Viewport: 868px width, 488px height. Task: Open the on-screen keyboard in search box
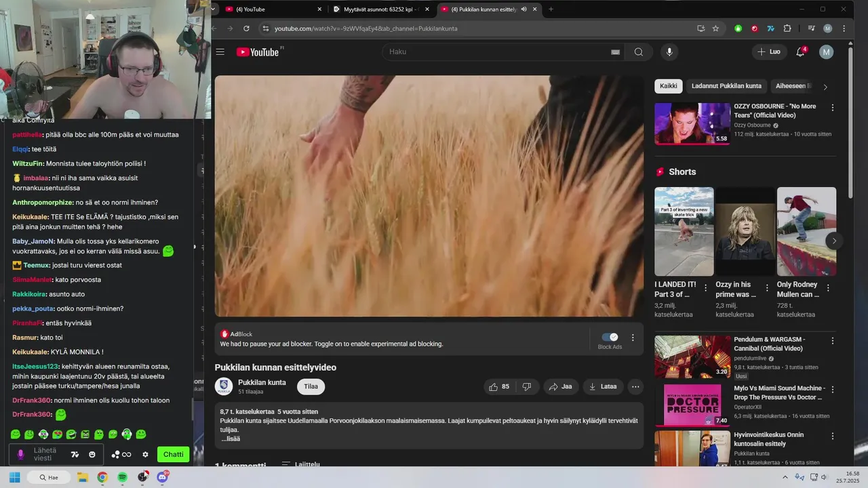615,52
